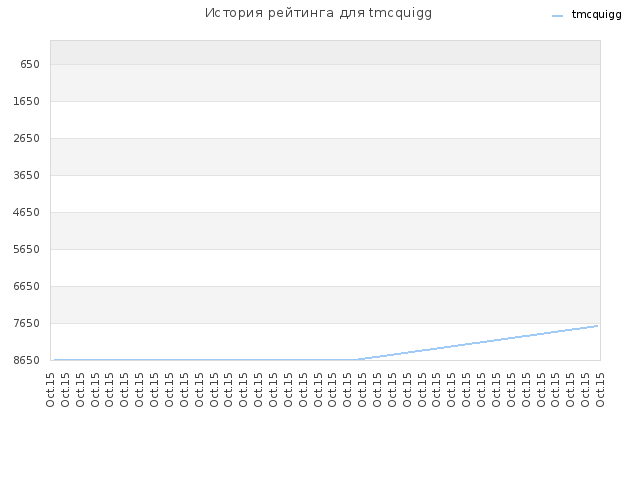640x480 pixels.
Task: Click the right end of rating line
Action: coord(598,326)
